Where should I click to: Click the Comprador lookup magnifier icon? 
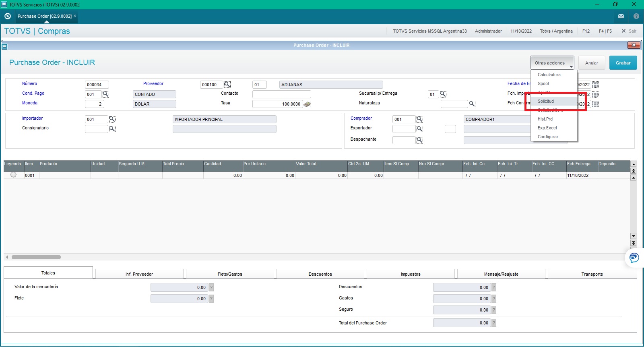[x=420, y=119]
